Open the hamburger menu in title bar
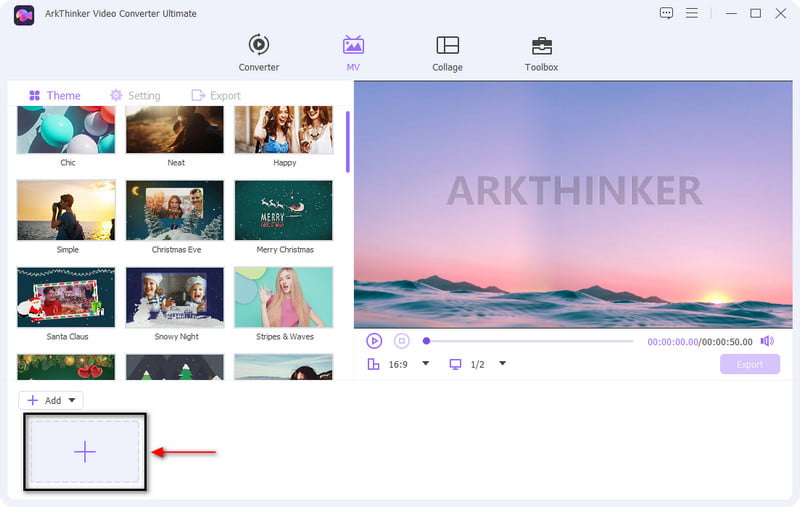 point(691,13)
